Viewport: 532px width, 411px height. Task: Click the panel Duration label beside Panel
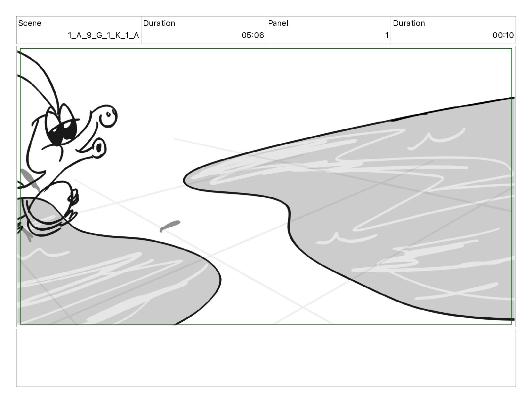[409, 23]
